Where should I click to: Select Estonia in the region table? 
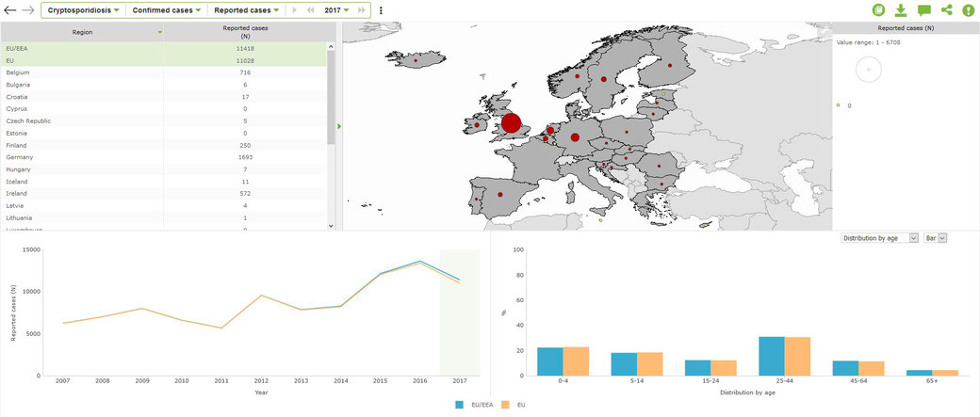pyautogui.click(x=164, y=133)
